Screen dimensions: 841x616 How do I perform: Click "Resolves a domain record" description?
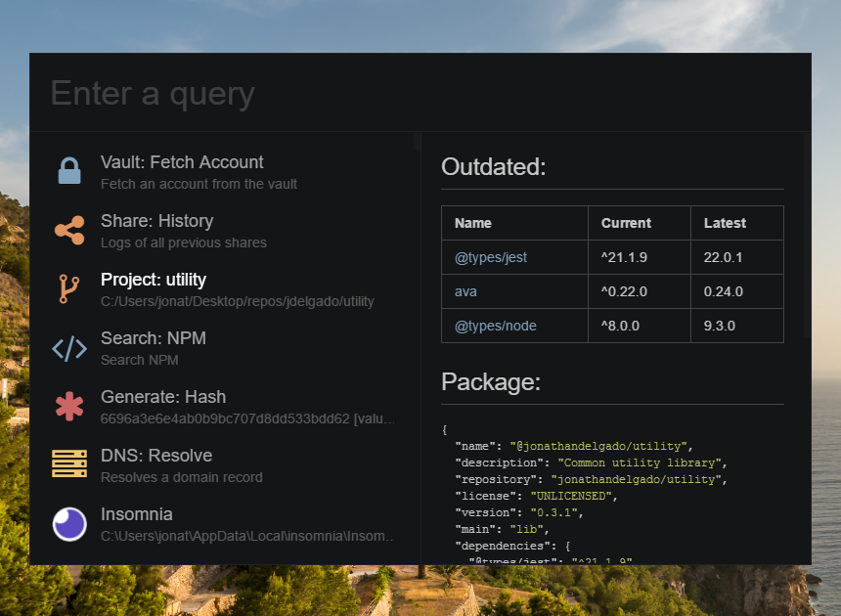click(181, 477)
